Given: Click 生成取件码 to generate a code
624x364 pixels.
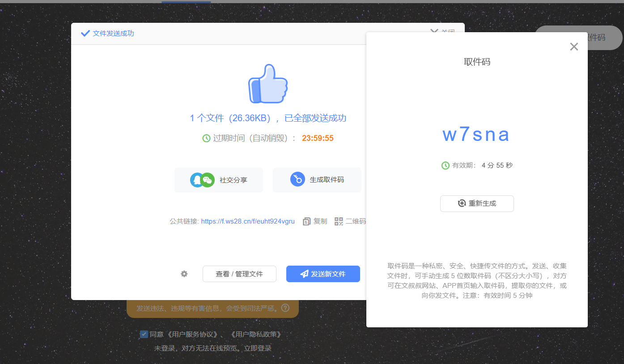Looking at the screenshot, I should pos(317,180).
